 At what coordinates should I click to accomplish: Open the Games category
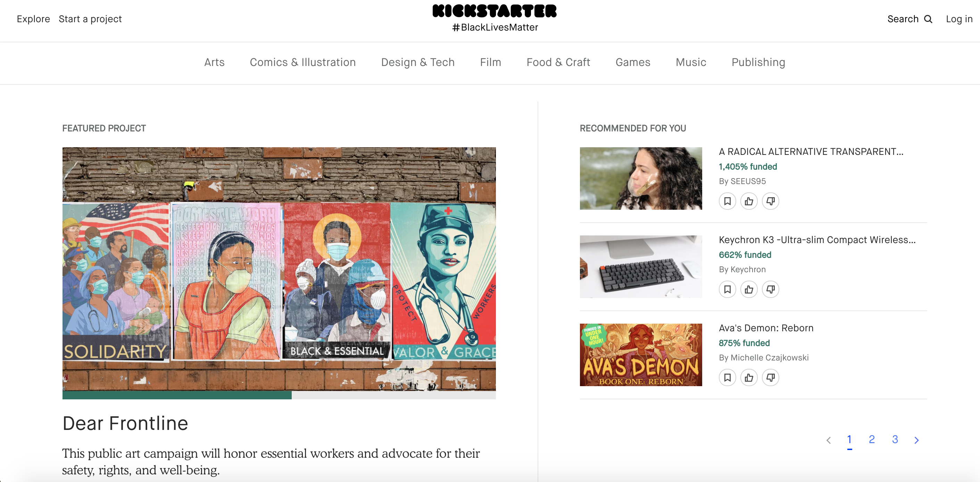point(633,63)
